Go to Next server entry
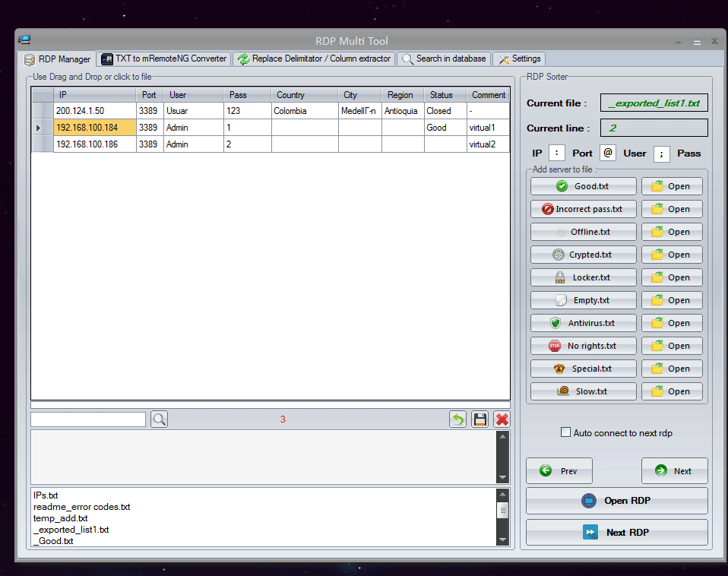The width and height of the screenshot is (728, 576). [x=674, y=471]
